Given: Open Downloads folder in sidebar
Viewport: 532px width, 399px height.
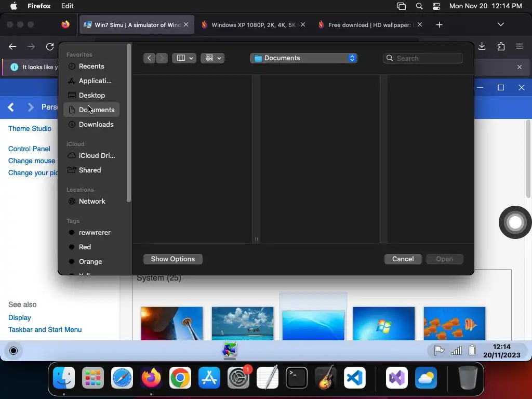Looking at the screenshot, I should (91, 125).
